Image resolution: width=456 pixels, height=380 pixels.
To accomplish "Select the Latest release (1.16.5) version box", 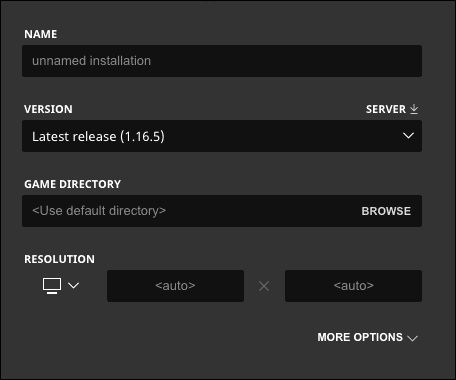I will (x=222, y=136).
